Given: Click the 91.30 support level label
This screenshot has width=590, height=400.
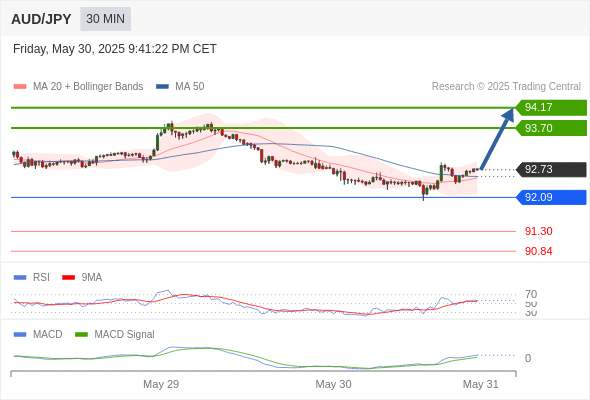Looking at the screenshot, I should [538, 231].
